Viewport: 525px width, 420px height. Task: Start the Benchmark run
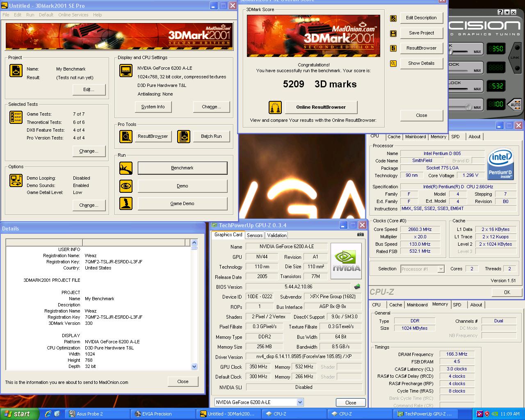click(x=183, y=168)
